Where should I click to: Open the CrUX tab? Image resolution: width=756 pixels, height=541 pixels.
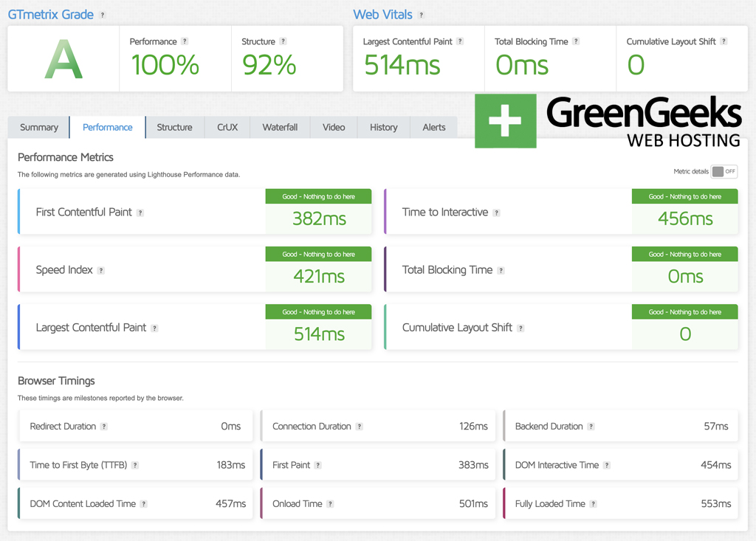point(227,127)
